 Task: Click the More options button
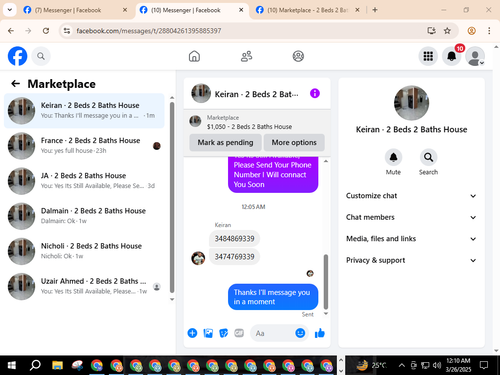pyautogui.click(x=294, y=142)
